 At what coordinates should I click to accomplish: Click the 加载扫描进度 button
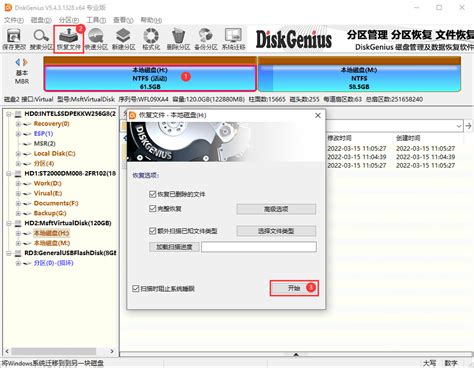tap(174, 247)
